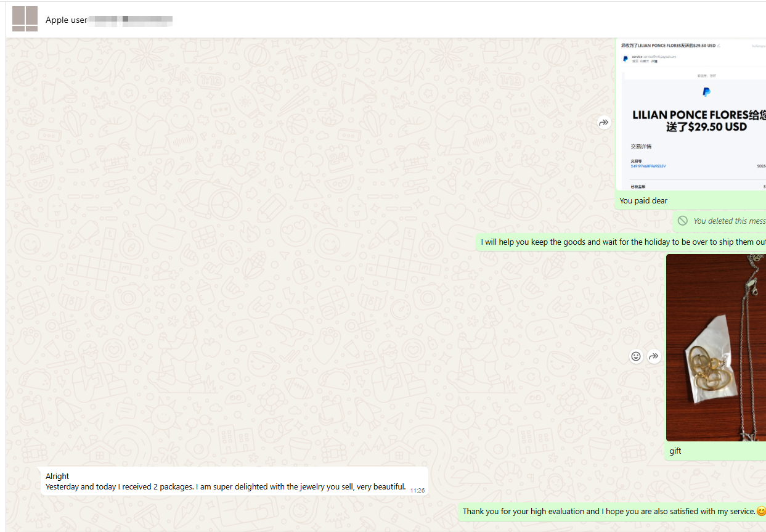Forward the PayPal receipt image message
This screenshot has height=532, width=766.
[x=604, y=123]
